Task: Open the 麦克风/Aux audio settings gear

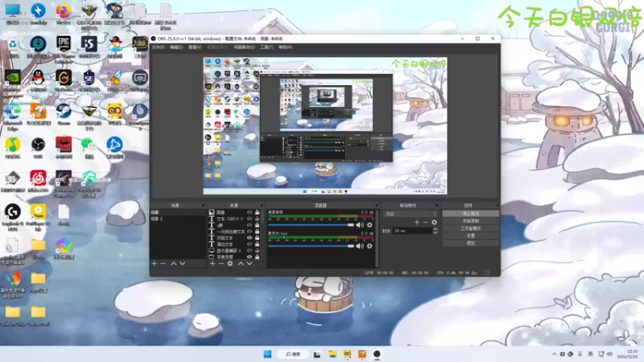Action: (x=369, y=246)
